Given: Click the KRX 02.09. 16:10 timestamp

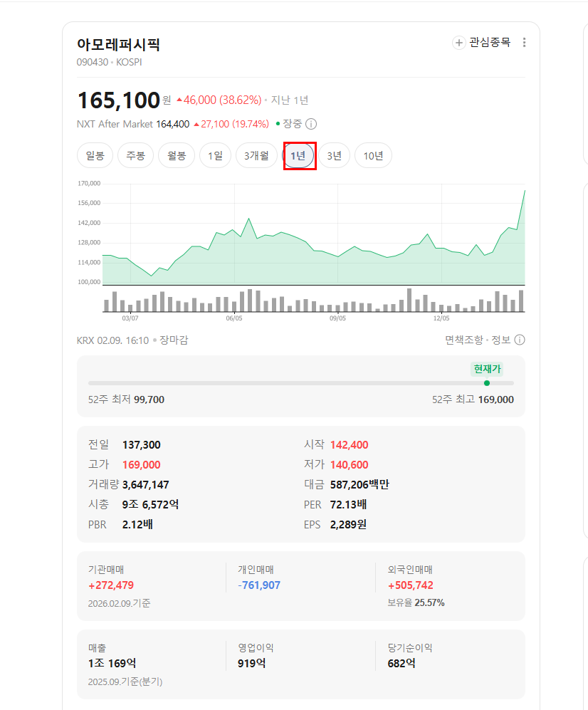Looking at the screenshot, I should tap(112, 340).
